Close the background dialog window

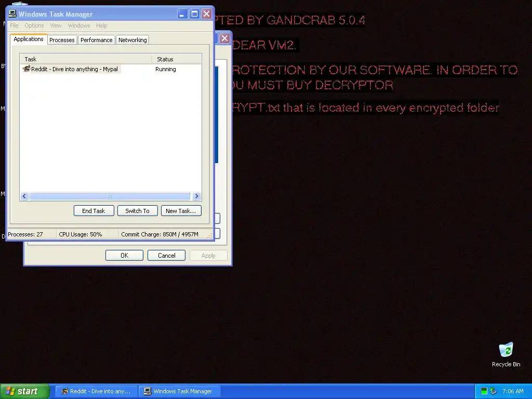tap(224, 38)
